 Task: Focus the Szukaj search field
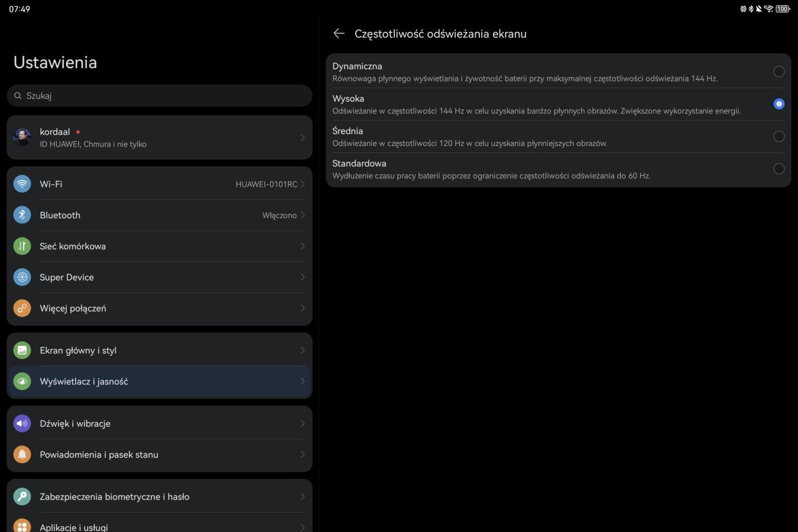160,96
